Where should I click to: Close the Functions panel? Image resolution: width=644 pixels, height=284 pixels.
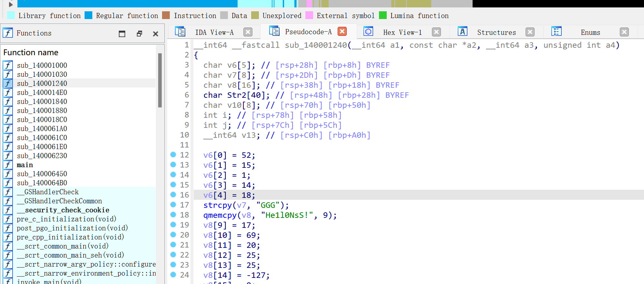(156, 34)
